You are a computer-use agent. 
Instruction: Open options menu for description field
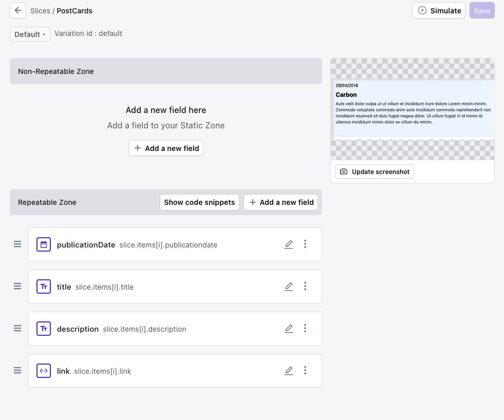(305, 328)
